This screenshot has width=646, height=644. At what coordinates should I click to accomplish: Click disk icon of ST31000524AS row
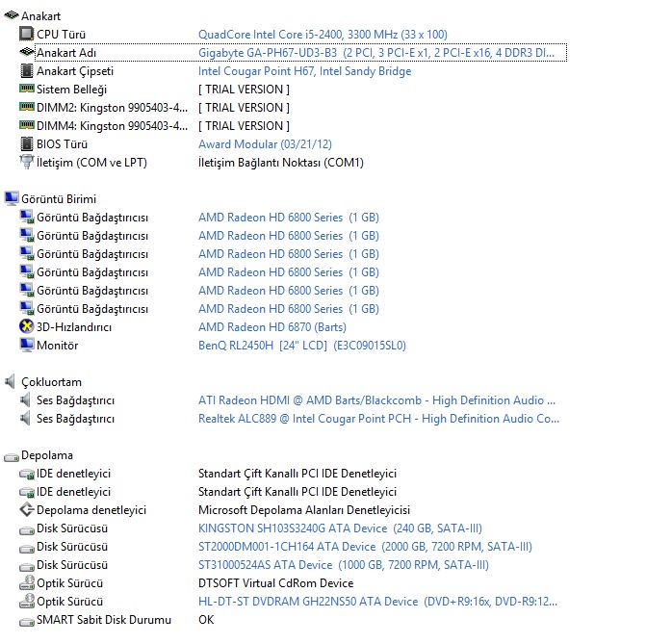27,567
